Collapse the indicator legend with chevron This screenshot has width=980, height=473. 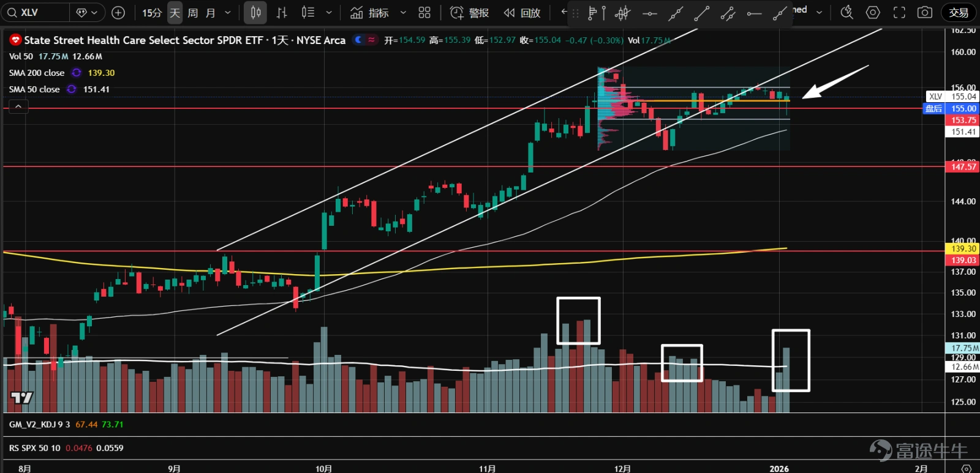pos(18,107)
